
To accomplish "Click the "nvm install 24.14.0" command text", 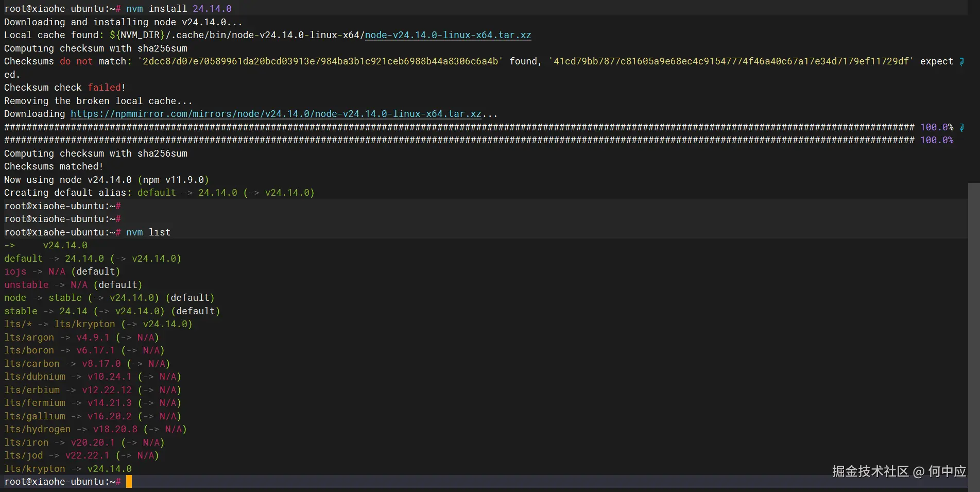I will click(179, 9).
